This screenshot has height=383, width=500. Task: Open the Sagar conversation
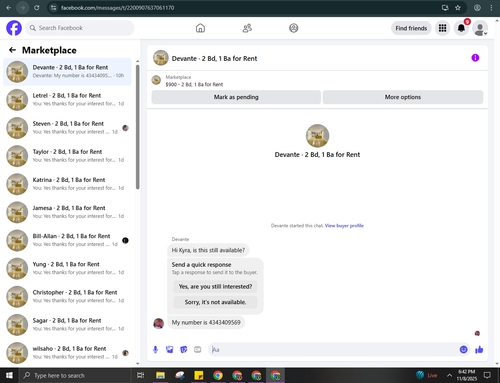67,325
